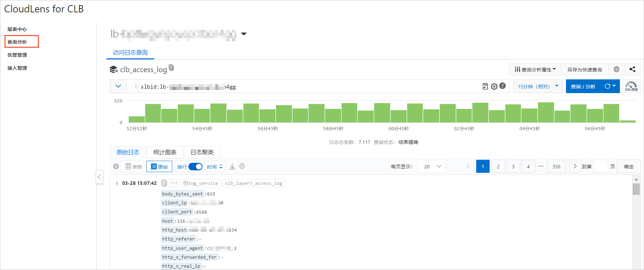
Task: Go to page 4
Action: pyautogui.click(x=528, y=166)
